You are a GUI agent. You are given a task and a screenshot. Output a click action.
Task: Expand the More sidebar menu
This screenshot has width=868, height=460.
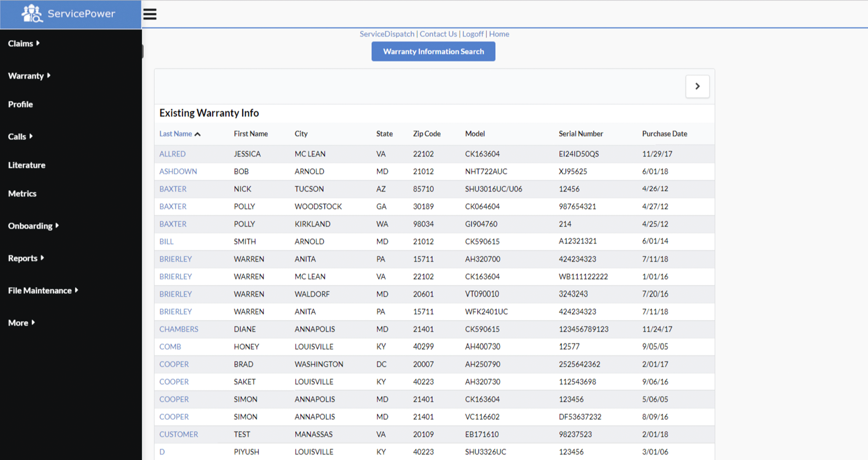21,323
